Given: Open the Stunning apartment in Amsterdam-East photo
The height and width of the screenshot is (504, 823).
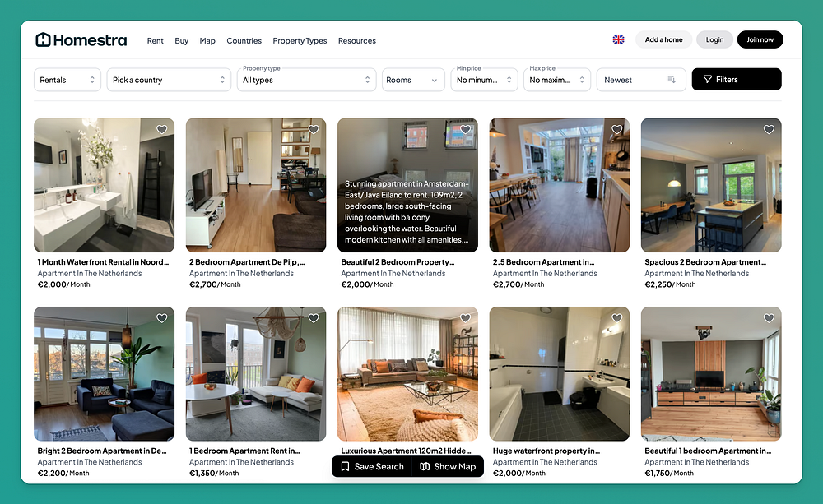Looking at the screenshot, I should tap(407, 185).
